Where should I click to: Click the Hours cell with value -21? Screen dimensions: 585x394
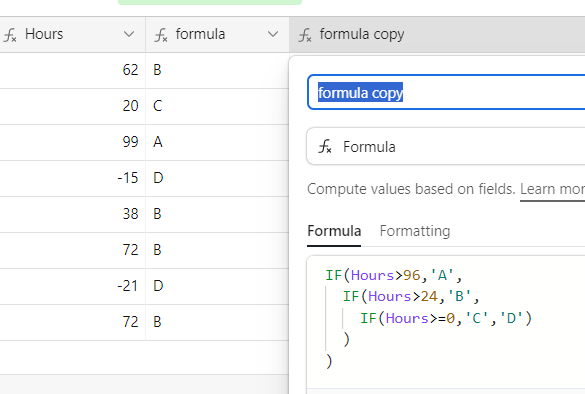point(72,286)
